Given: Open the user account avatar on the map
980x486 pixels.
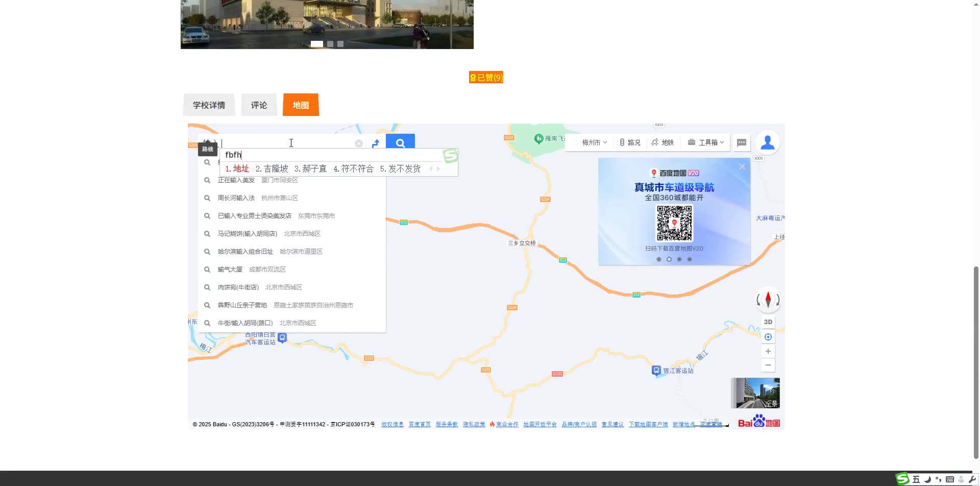Looking at the screenshot, I should [768, 143].
